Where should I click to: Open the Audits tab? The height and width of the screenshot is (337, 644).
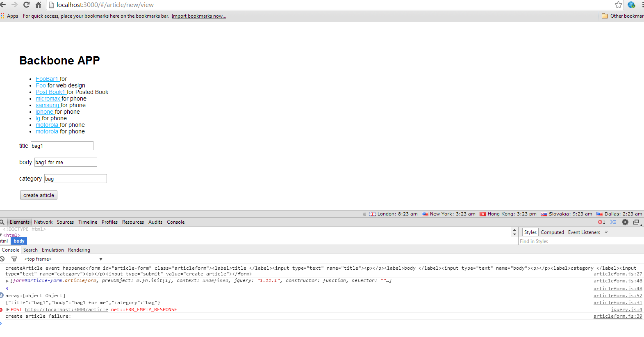click(155, 222)
